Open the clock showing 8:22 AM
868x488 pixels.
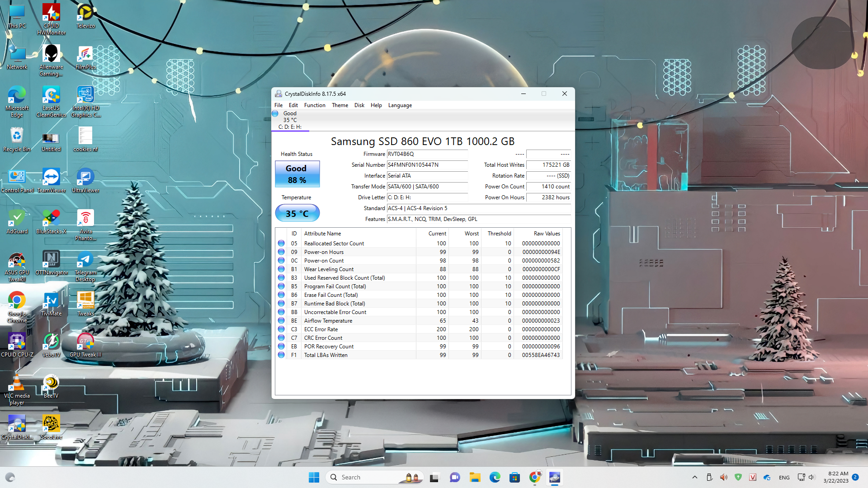836,477
